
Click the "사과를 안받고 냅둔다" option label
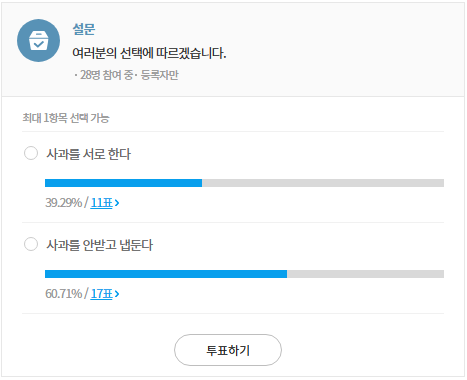point(99,245)
